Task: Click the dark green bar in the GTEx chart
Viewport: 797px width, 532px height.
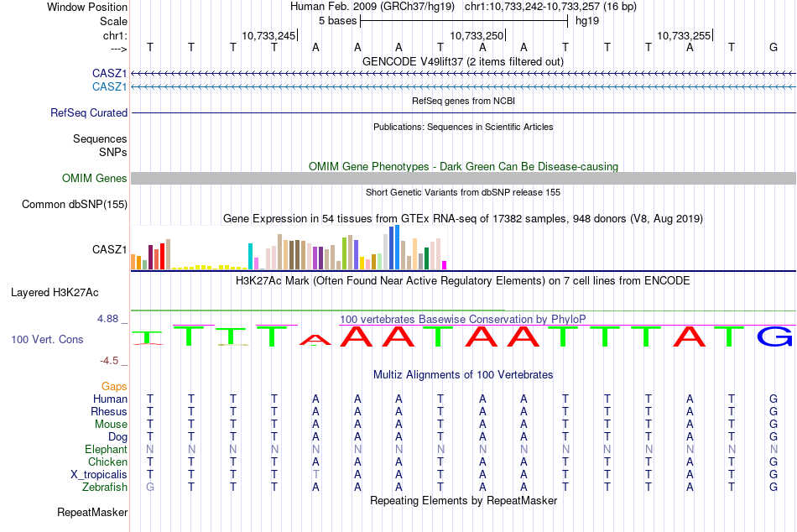Action: (426, 258)
